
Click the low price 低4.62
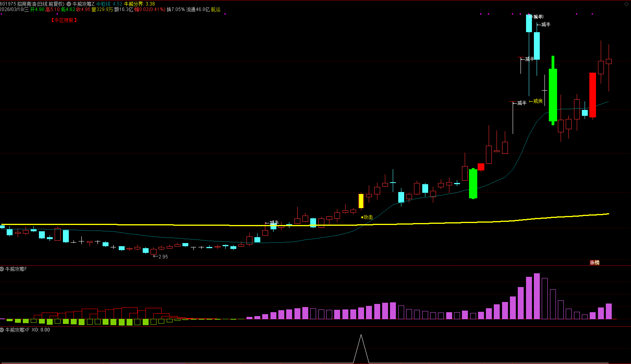tap(68, 9)
